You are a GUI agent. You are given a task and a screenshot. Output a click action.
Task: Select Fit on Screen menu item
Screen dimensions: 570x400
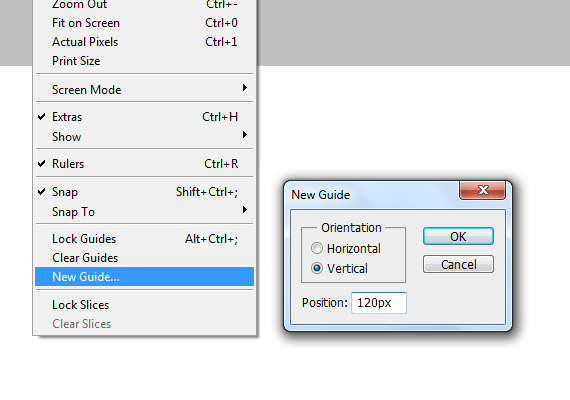(x=144, y=23)
